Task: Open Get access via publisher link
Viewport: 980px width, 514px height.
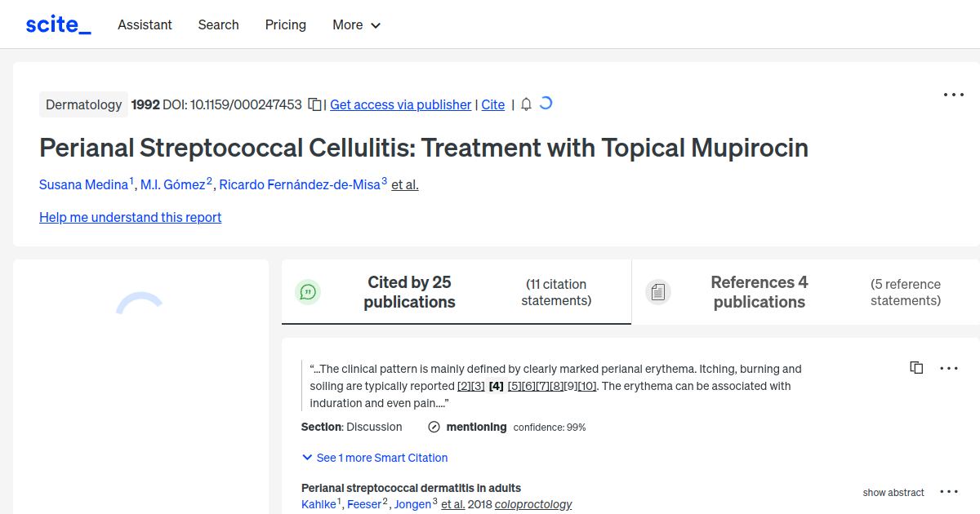Action: point(400,104)
